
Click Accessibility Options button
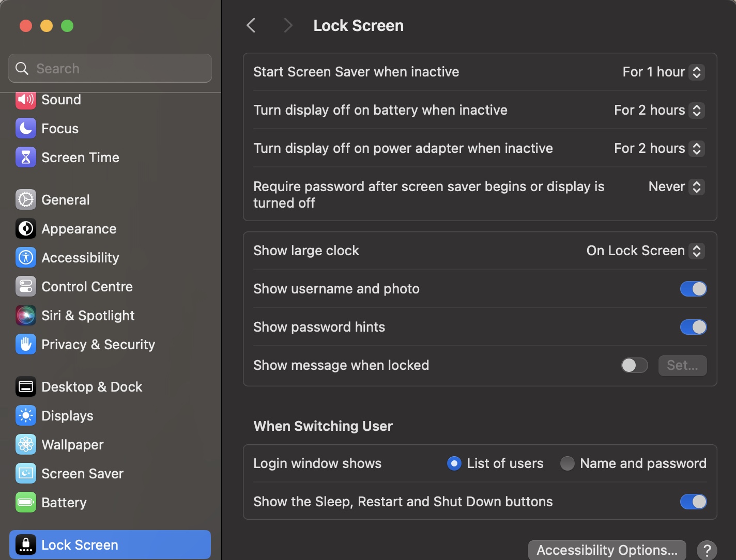pos(607,550)
